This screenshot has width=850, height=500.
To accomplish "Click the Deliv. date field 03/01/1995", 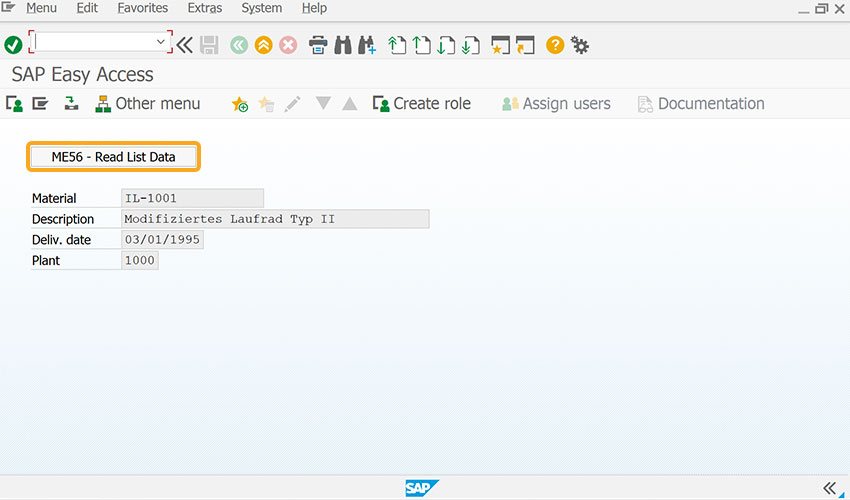I will [163, 239].
